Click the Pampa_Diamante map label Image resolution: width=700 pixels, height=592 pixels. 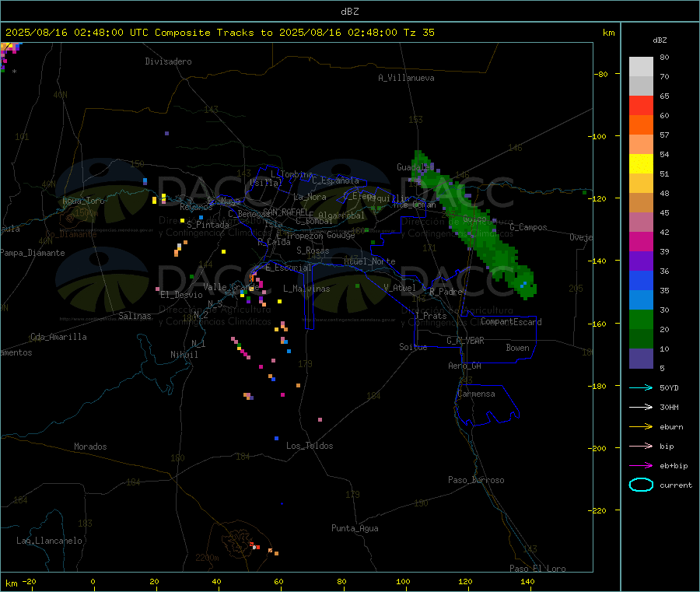pyautogui.click(x=32, y=253)
